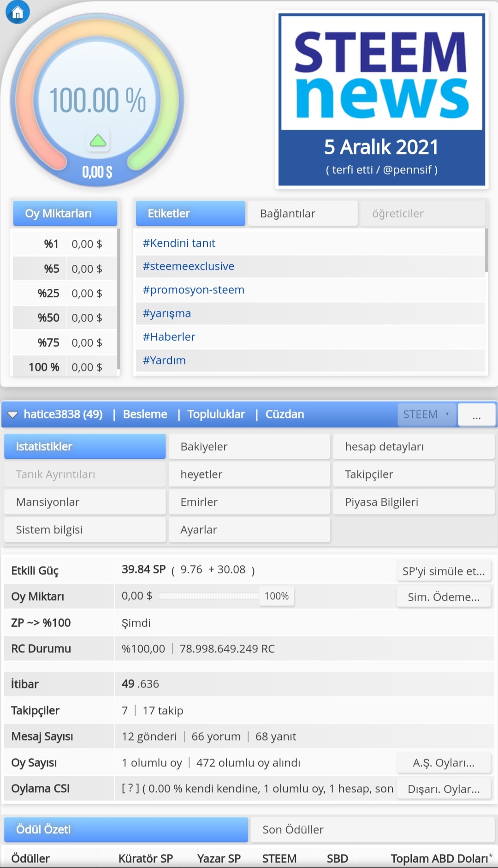Open the three-dots more button

click(477, 414)
